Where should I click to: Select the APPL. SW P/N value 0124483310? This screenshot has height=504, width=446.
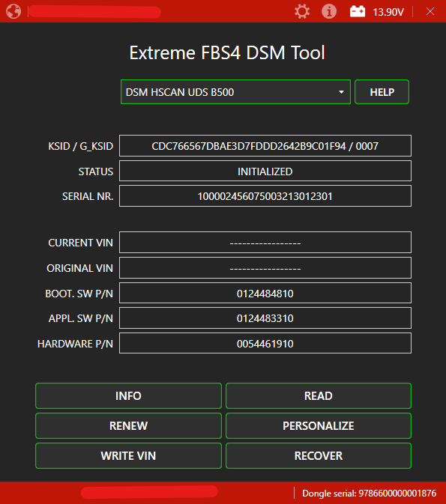(265, 318)
